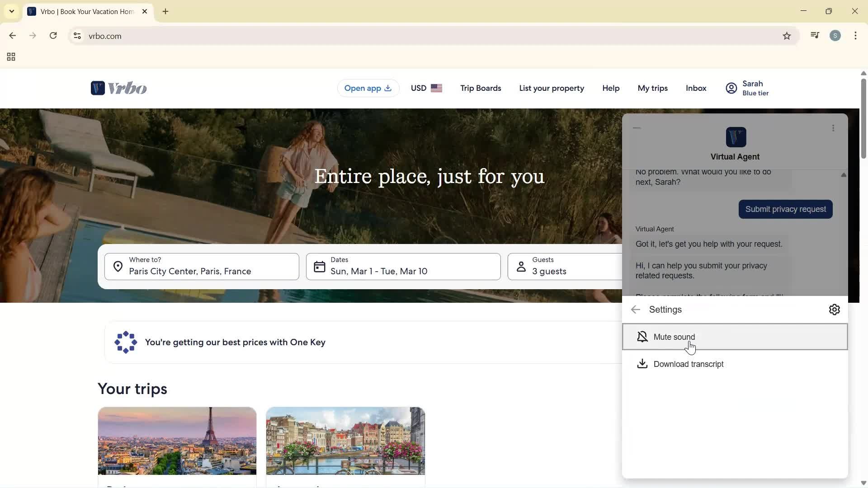
Task: Open the tab search dropdown arrow
Action: pyautogui.click(x=12, y=11)
